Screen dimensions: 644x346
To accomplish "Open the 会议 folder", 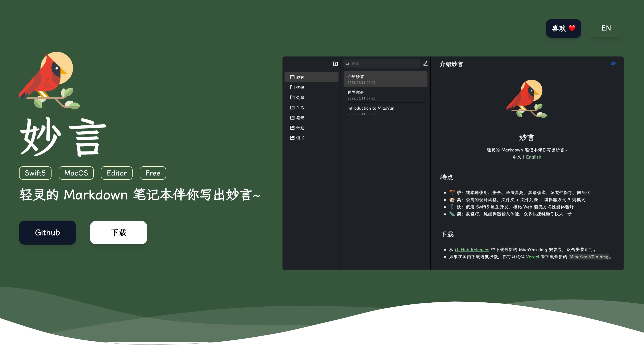I will [300, 97].
